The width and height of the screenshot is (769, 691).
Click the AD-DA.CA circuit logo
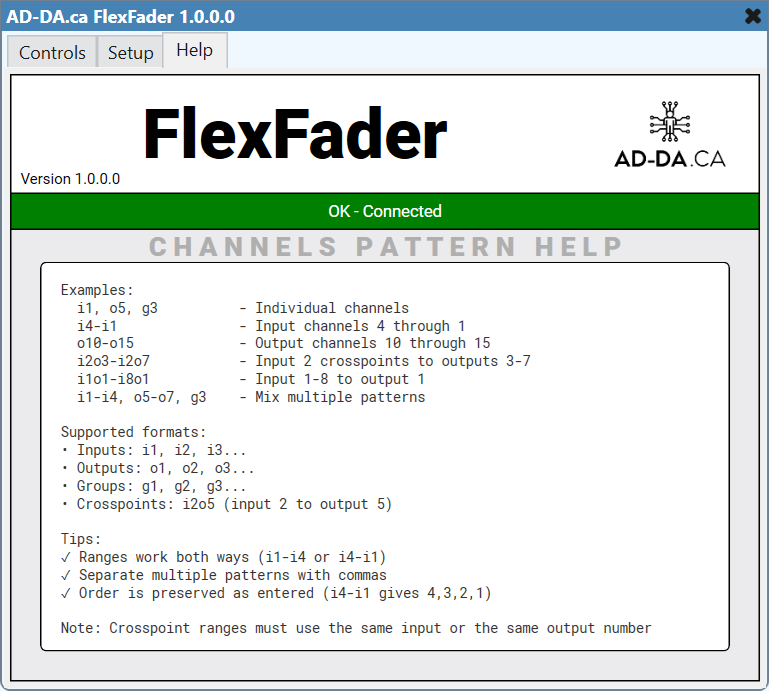(669, 135)
